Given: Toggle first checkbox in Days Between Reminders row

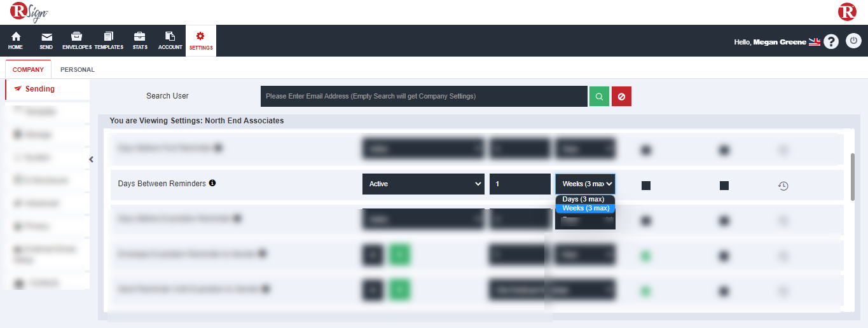Looking at the screenshot, I should point(646,186).
